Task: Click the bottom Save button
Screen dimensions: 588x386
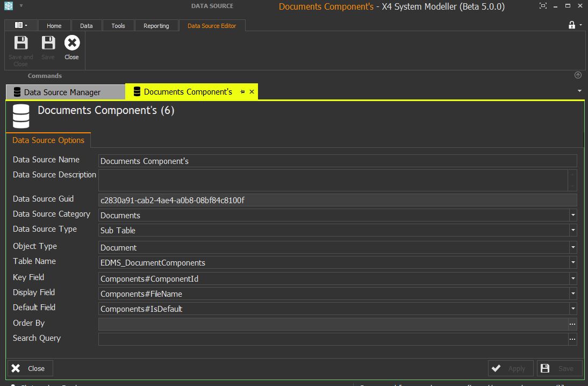Action: pyautogui.click(x=560, y=368)
